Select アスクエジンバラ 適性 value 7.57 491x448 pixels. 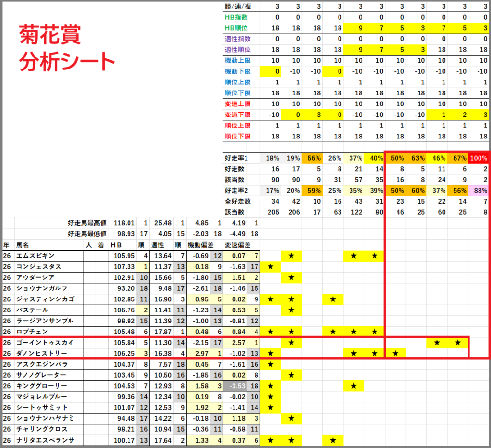coord(165,365)
